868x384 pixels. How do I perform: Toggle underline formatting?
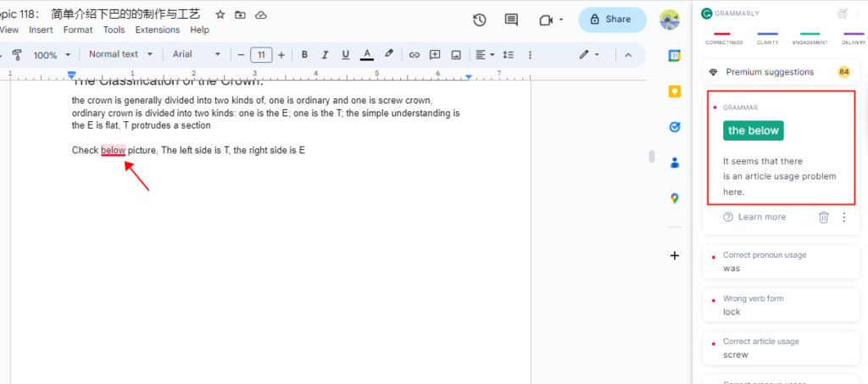[x=346, y=55]
